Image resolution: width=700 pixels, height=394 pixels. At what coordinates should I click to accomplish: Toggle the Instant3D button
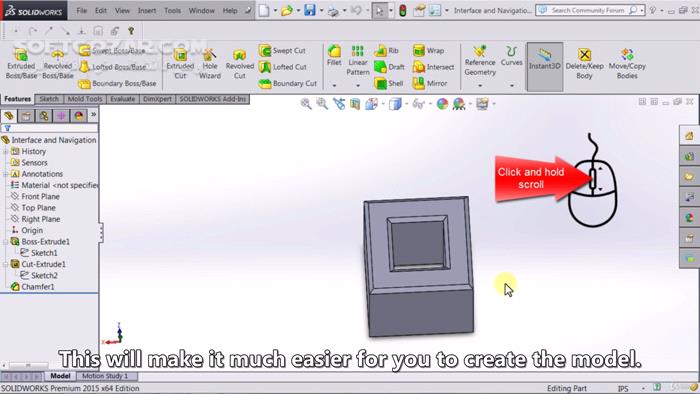(544, 67)
